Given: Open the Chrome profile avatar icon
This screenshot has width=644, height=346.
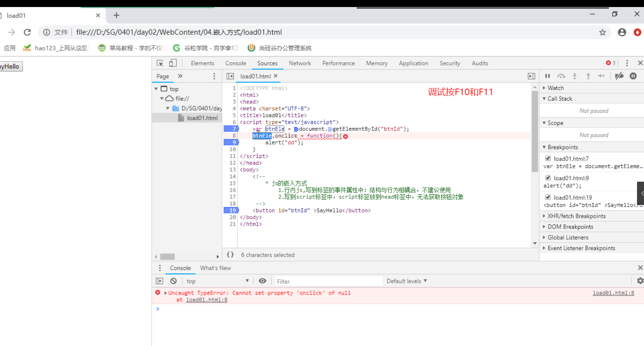Looking at the screenshot, I should (622, 32).
